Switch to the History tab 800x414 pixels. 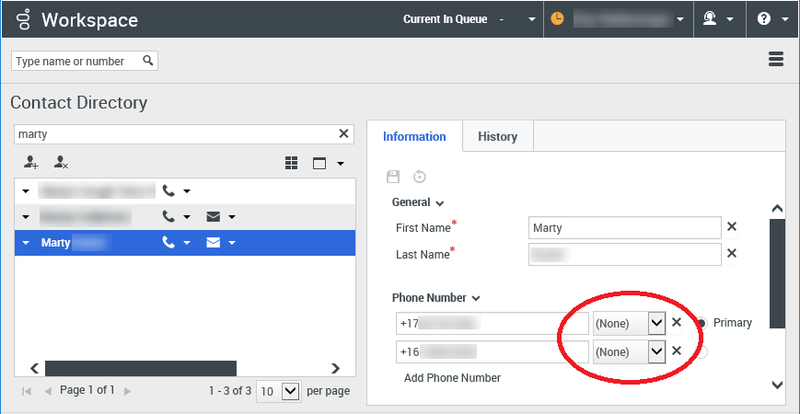point(497,136)
